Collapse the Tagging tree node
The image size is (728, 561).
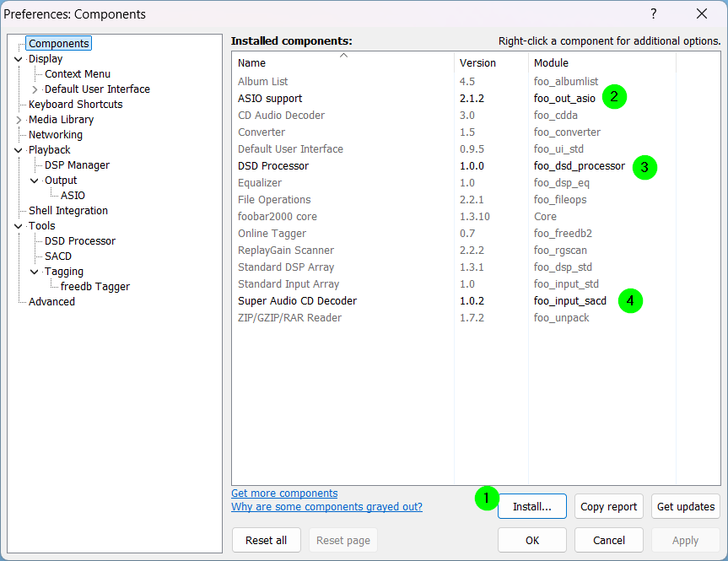[35, 272]
